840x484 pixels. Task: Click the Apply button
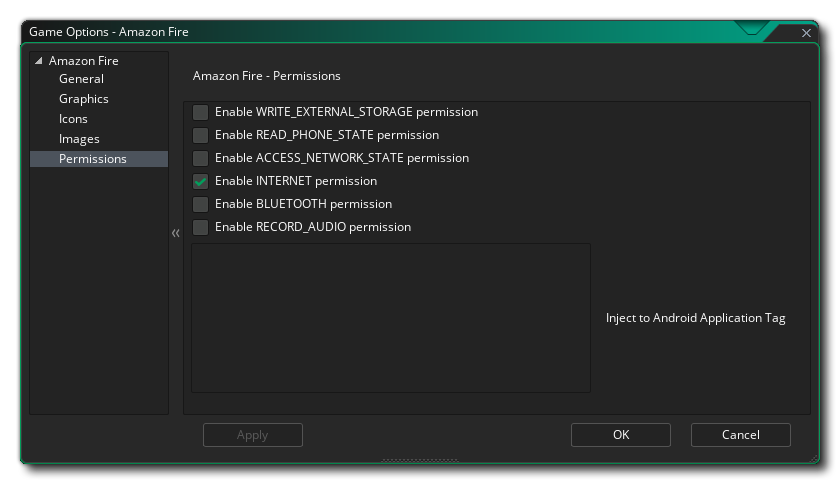[253, 435]
